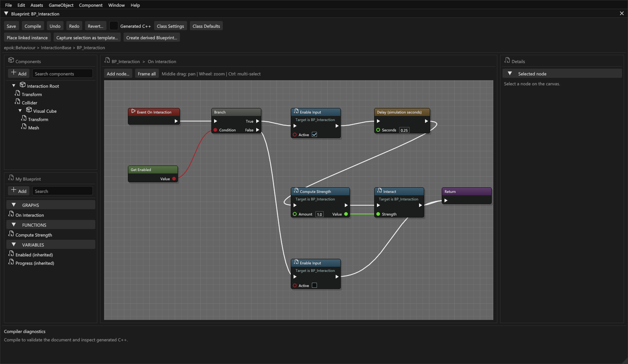Screen dimensions: 628x364
Task: Click Create derived Blueprint... button
Action: pos(152,38)
